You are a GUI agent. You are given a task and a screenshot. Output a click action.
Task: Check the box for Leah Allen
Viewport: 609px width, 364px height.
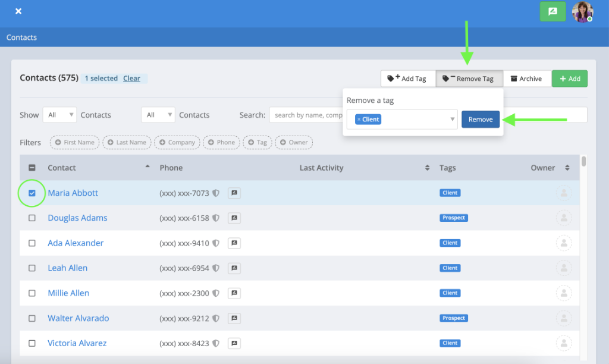tap(32, 268)
